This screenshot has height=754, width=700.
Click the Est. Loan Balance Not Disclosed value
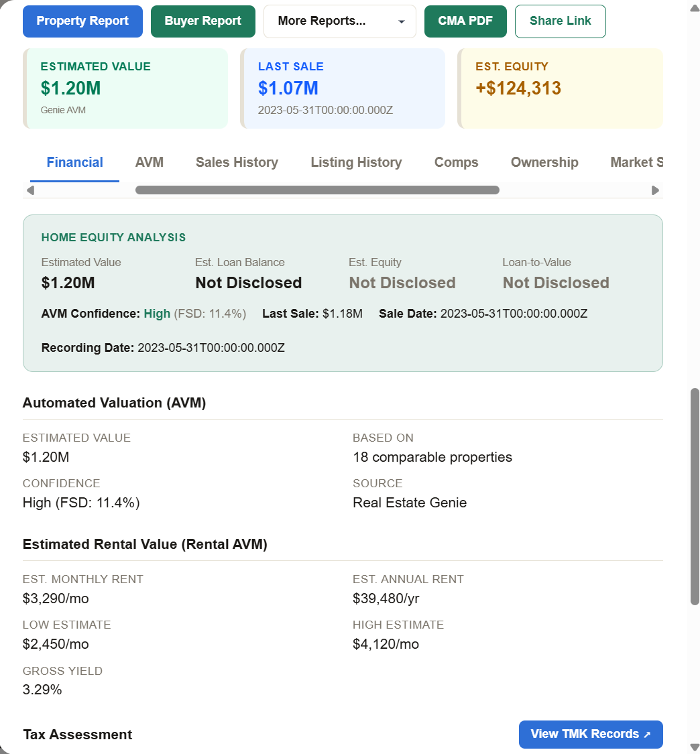pos(248,283)
